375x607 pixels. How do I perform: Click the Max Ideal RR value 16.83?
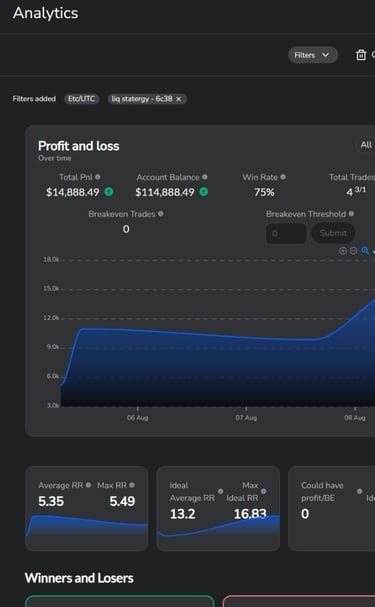coord(250,514)
